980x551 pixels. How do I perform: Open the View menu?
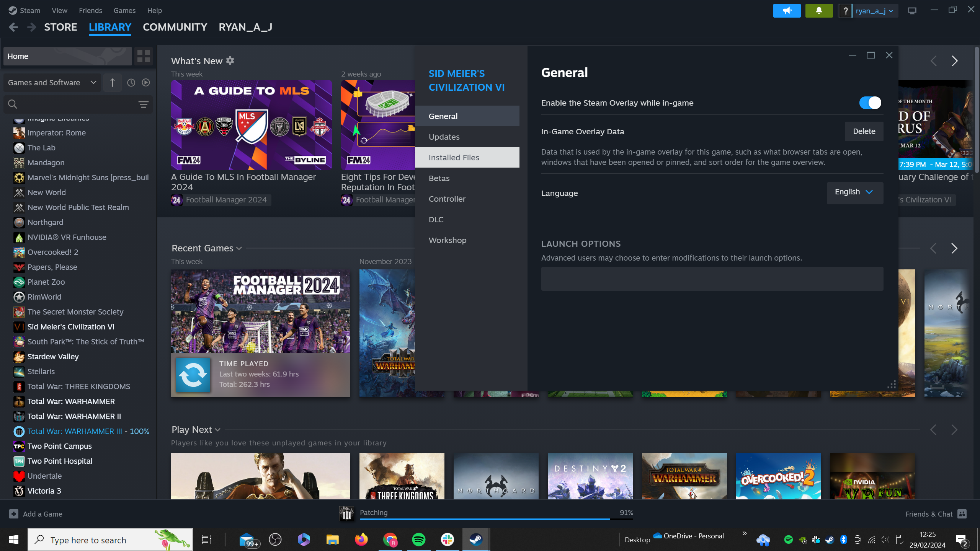tap(59, 10)
